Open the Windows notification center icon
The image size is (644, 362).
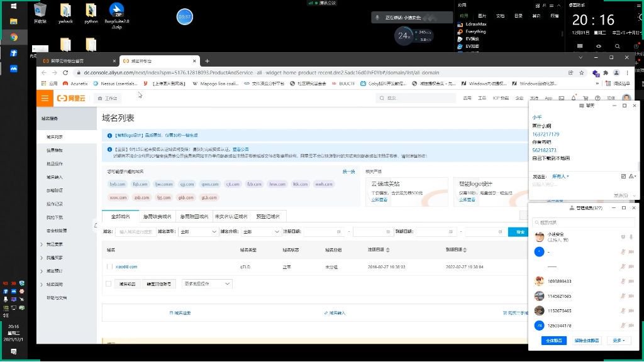click(x=14, y=351)
